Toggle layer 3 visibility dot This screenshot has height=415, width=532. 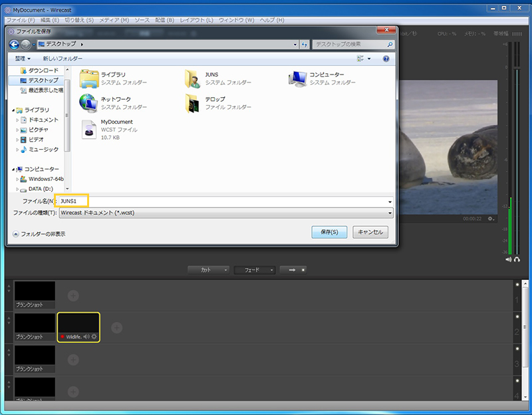click(517, 348)
